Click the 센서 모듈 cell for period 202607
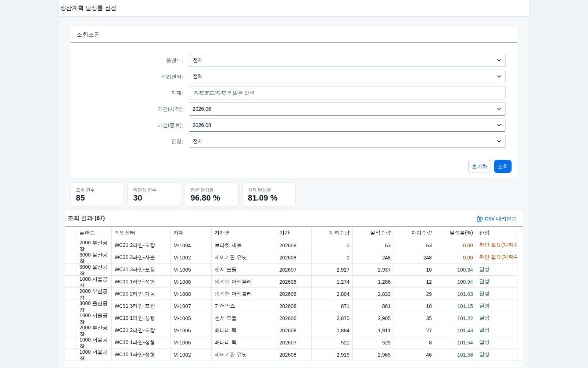This screenshot has height=368, width=588. coord(244,270)
